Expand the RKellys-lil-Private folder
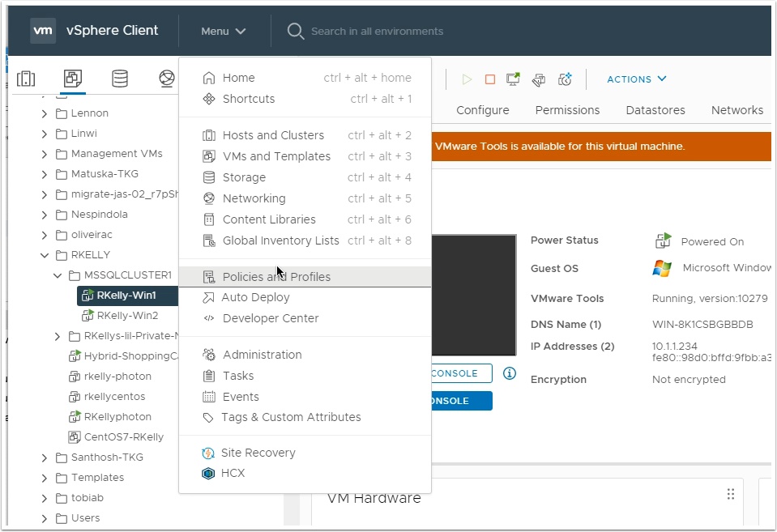This screenshot has width=777, height=532. pyautogui.click(x=58, y=336)
